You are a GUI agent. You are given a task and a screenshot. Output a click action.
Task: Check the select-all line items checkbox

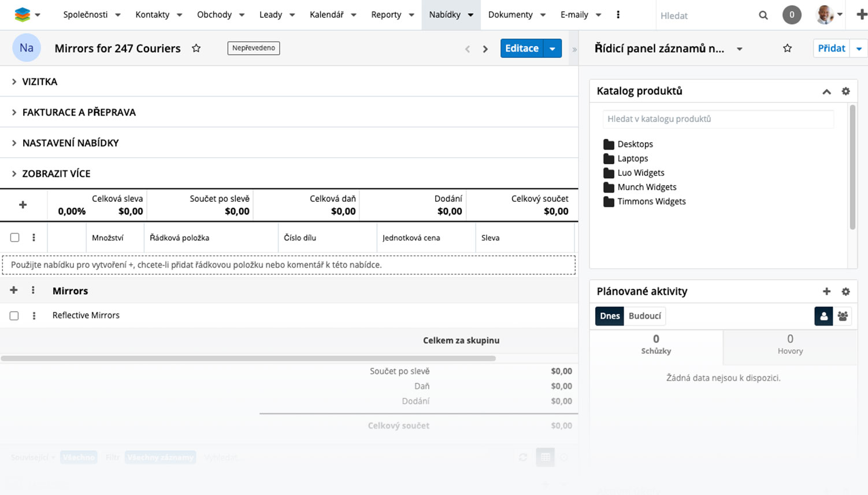point(15,238)
